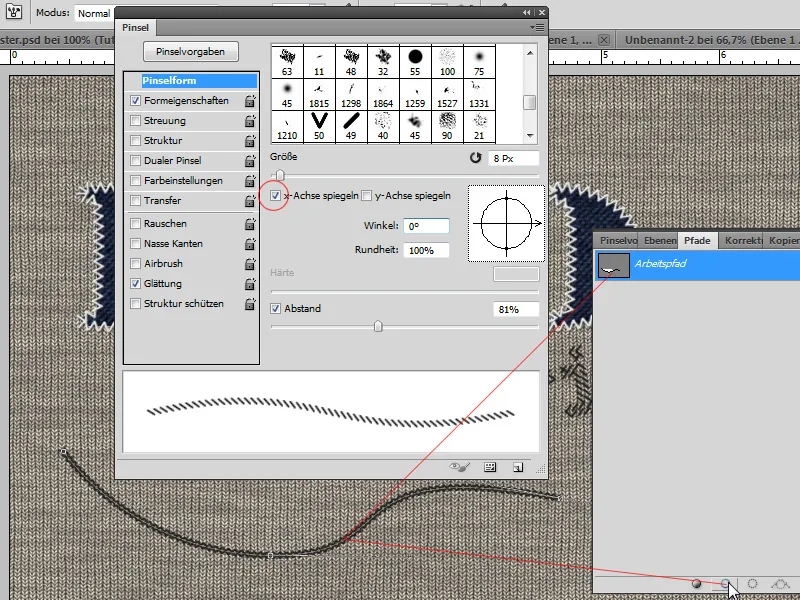The height and width of the screenshot is (600, 800).
Task: Choose the 32 brush tip
Action: coord(383,62)
